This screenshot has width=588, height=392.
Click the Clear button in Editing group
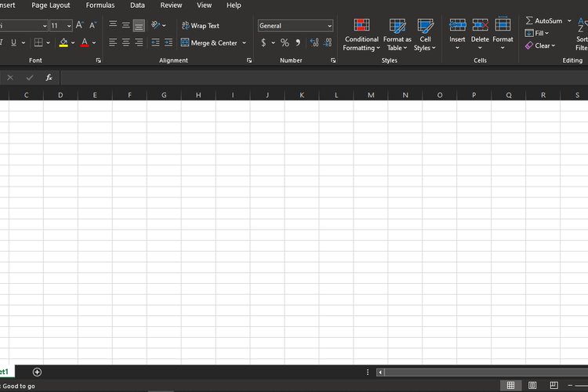539,45
